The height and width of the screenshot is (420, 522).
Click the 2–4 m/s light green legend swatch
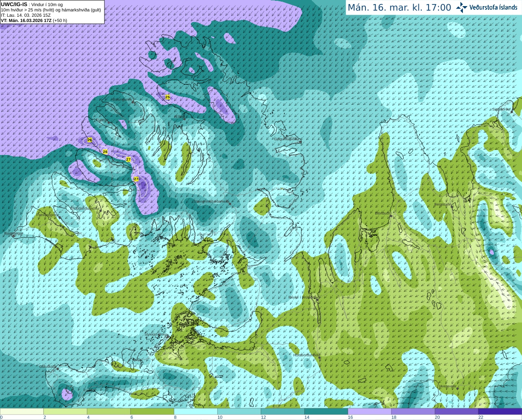65,411
